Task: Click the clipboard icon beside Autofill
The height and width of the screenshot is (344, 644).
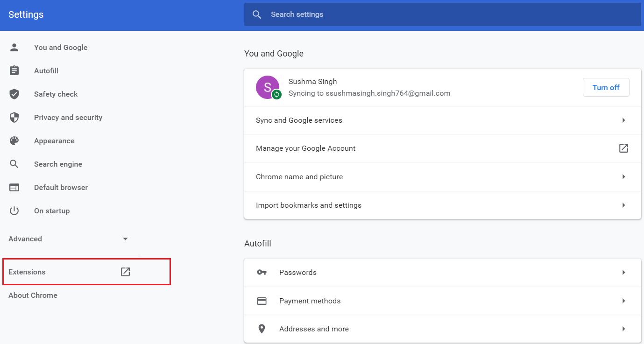Action: (x=14, y=70)
